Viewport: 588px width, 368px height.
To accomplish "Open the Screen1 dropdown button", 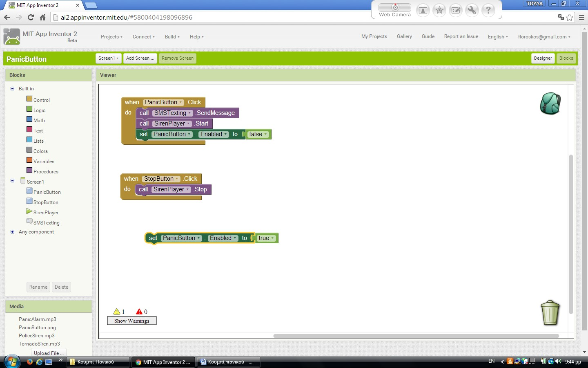I will click(x=109, y=58).
